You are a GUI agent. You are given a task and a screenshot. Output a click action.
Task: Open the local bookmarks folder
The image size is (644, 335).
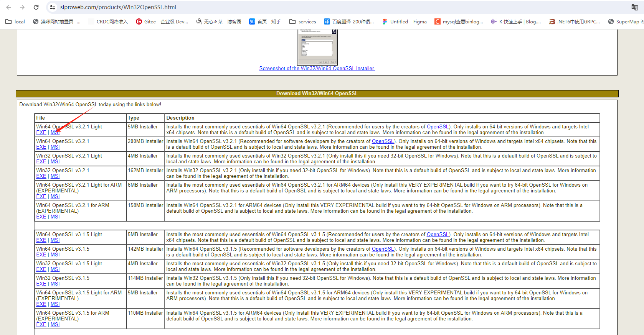click(15, 22)
